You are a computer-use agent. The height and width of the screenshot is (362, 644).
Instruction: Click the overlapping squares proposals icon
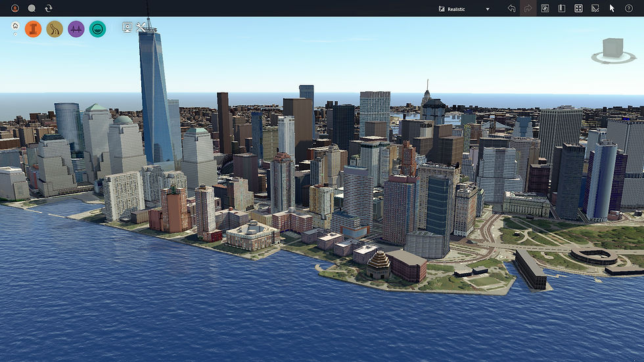click(x=545, y=8)
